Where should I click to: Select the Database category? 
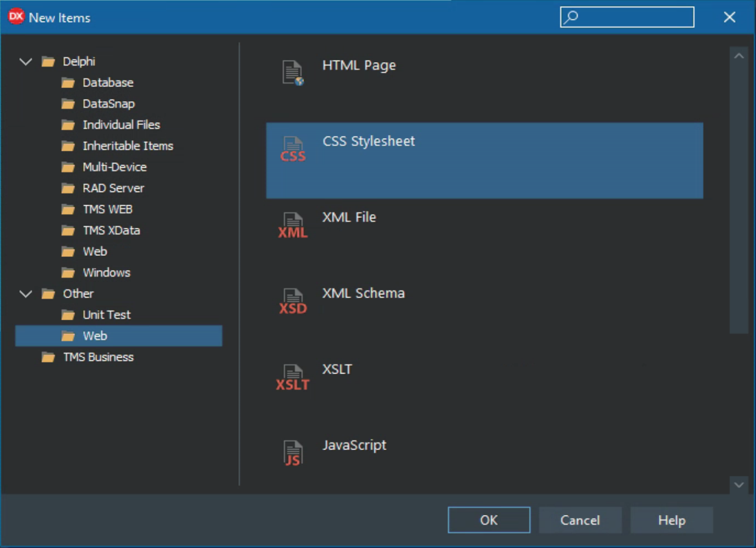pos(108,83)
